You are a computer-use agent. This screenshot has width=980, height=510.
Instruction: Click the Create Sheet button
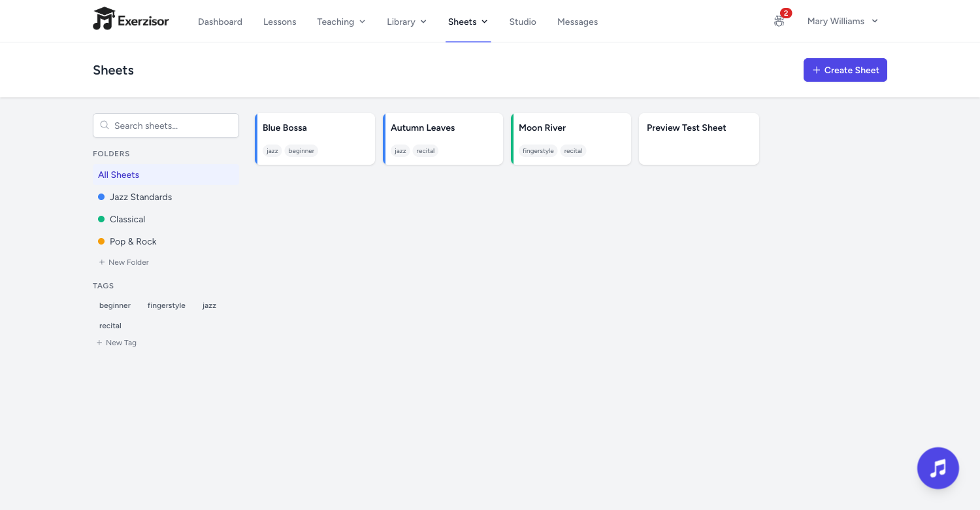(x=845, y=70)
